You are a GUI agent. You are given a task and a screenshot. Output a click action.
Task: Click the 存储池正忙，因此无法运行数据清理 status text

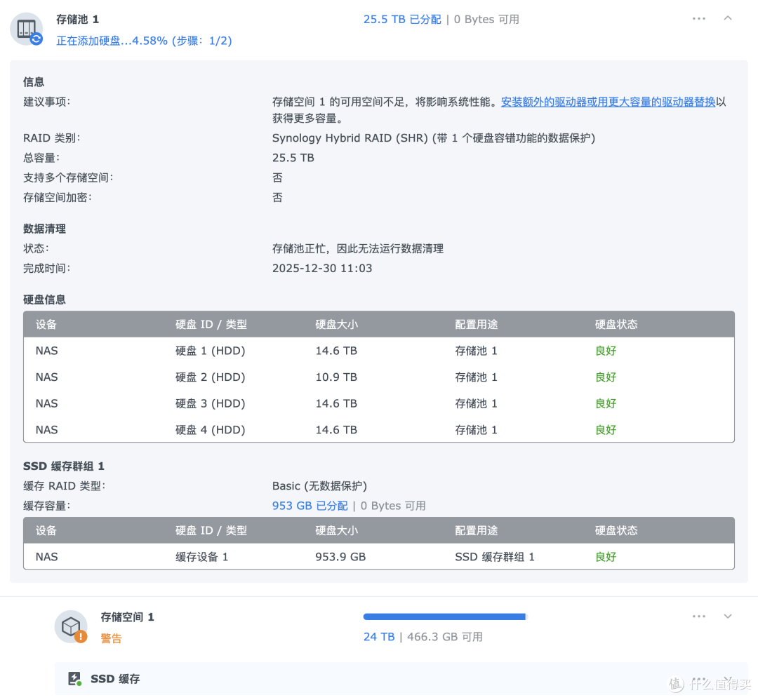[x=358, y=248]
